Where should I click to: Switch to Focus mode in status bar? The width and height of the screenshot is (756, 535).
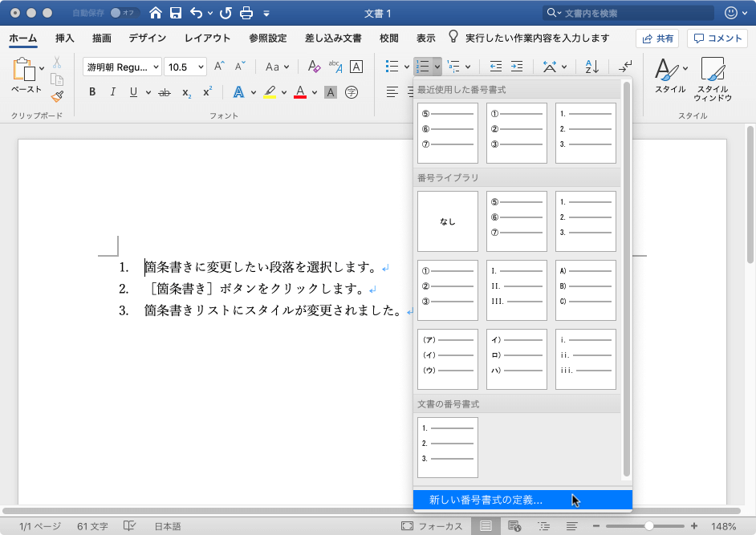pyautogui.click(x=432, y=526)
